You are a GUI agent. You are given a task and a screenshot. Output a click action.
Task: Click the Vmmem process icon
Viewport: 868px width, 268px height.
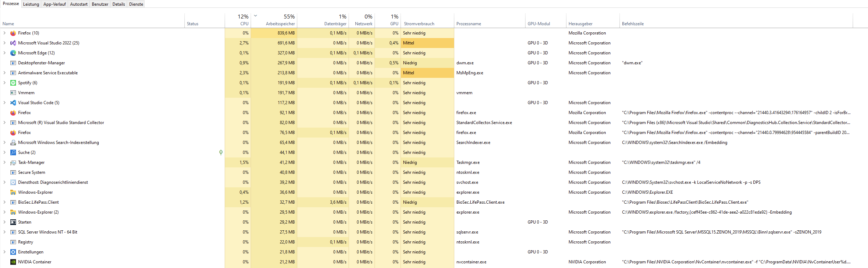coord(13,93)
